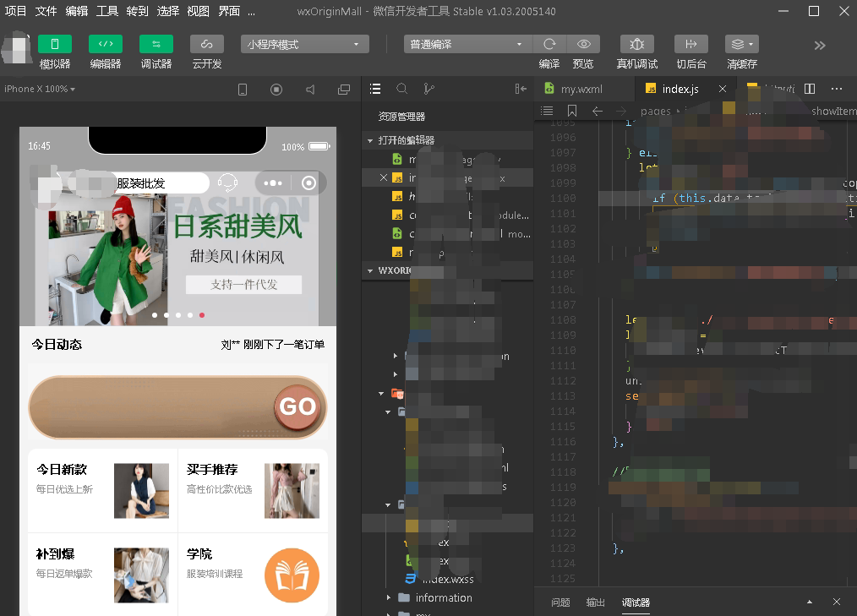Screen dimensions: 857x616
Task: Switch to the 输出 panel tab
Action: [595, 602]
